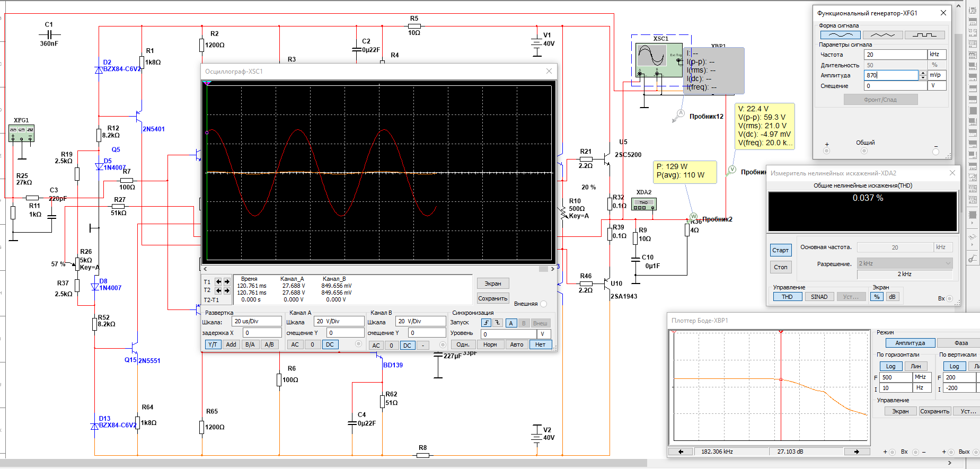The image size is (980, 469).
Task: Select V1 40V battery symbol
Action: click(x=536, y=43)
